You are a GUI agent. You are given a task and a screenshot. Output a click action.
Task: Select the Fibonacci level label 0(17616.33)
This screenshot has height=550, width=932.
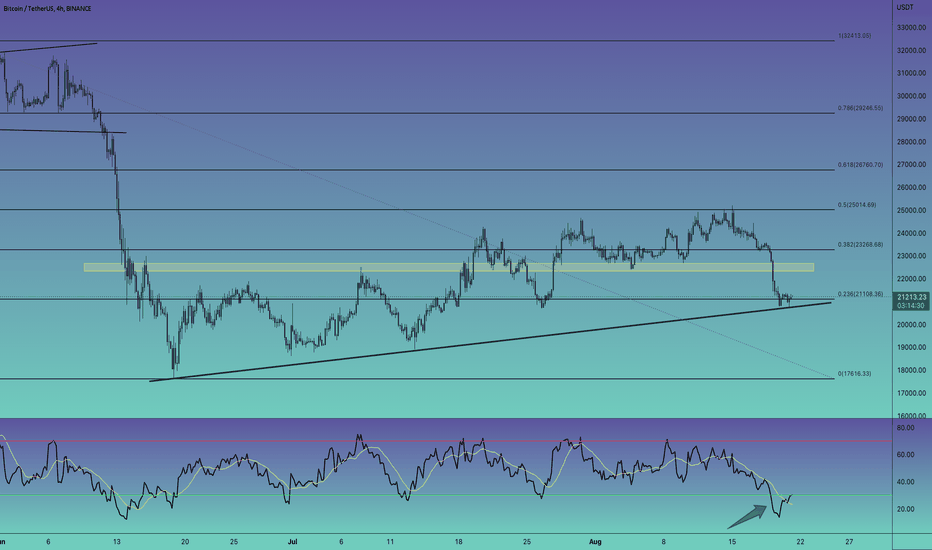[854, 374]
